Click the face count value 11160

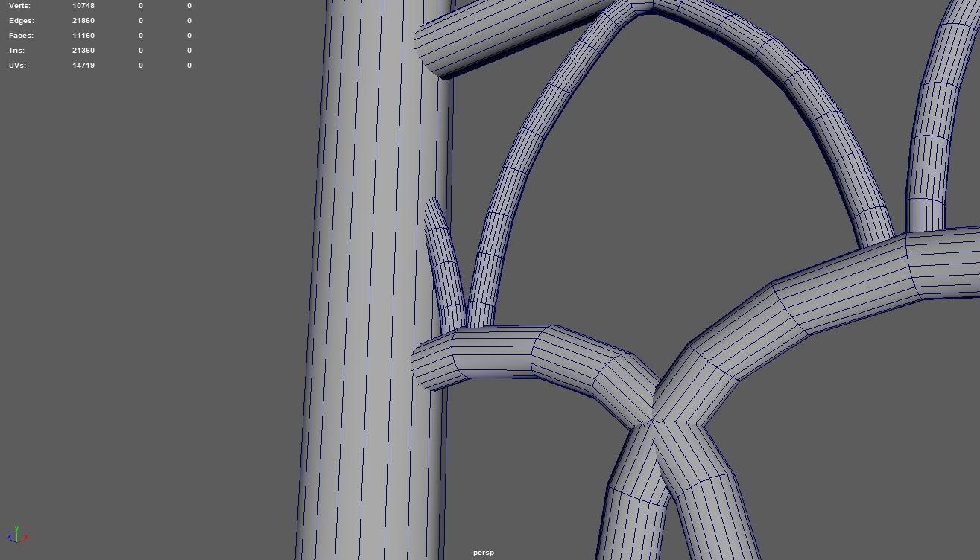click(x=83, y=36)
